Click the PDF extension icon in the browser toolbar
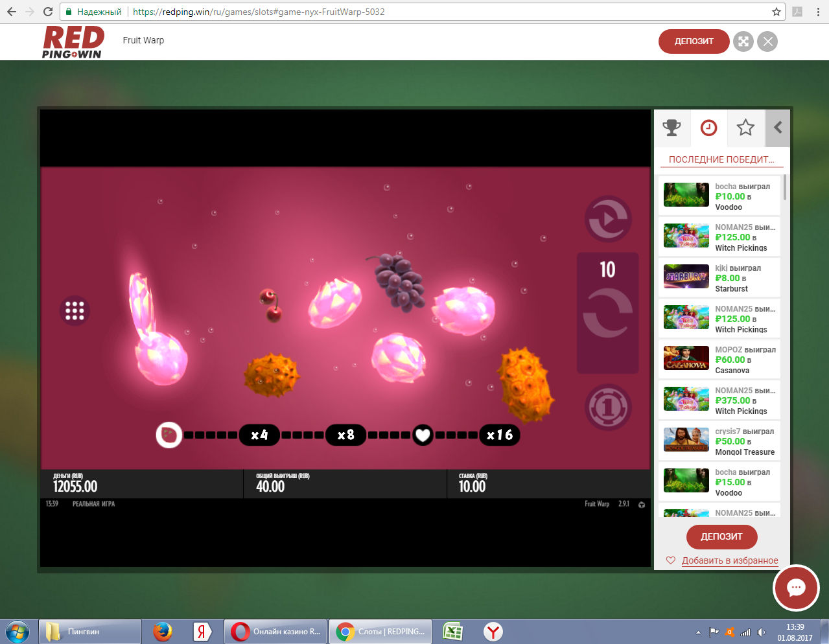The image size is (829, 644). click(x=797, y=12)
